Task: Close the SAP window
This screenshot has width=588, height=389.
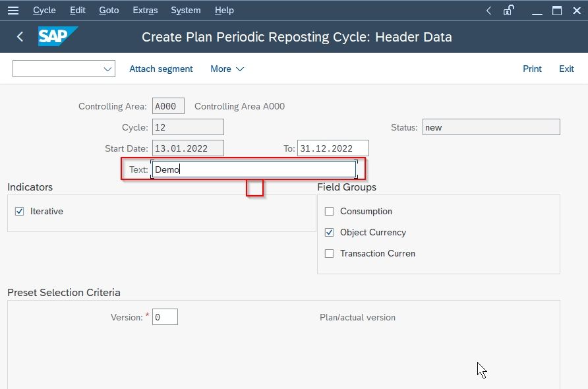Action: click(577, 11)
